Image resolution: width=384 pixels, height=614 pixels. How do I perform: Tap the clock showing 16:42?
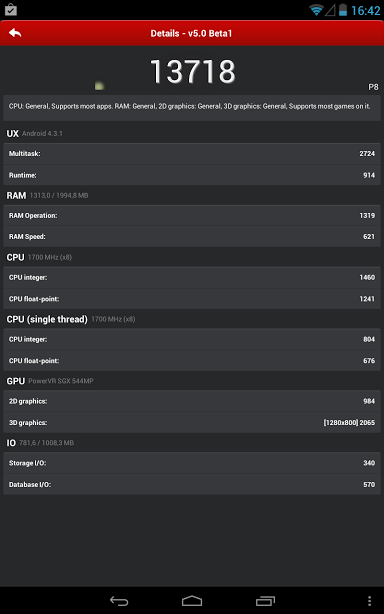[366, 10]
